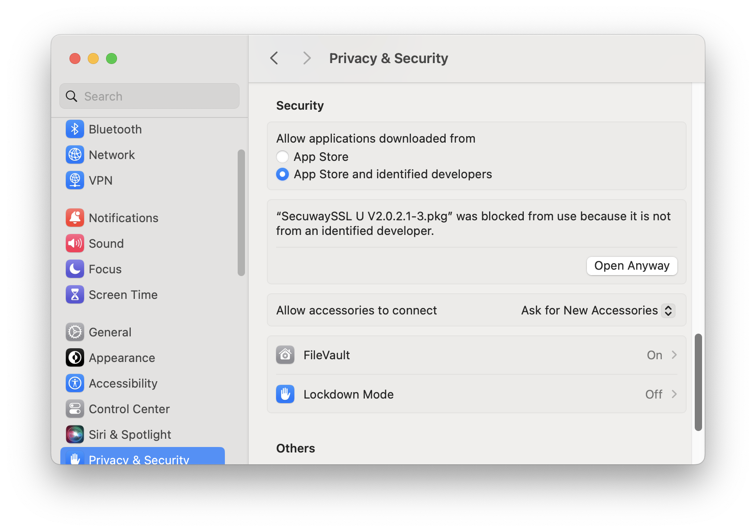Click the Search field in sidebar
Image resolution: width=756 pixels, height=532 pixels.
[x=149, y=96]
